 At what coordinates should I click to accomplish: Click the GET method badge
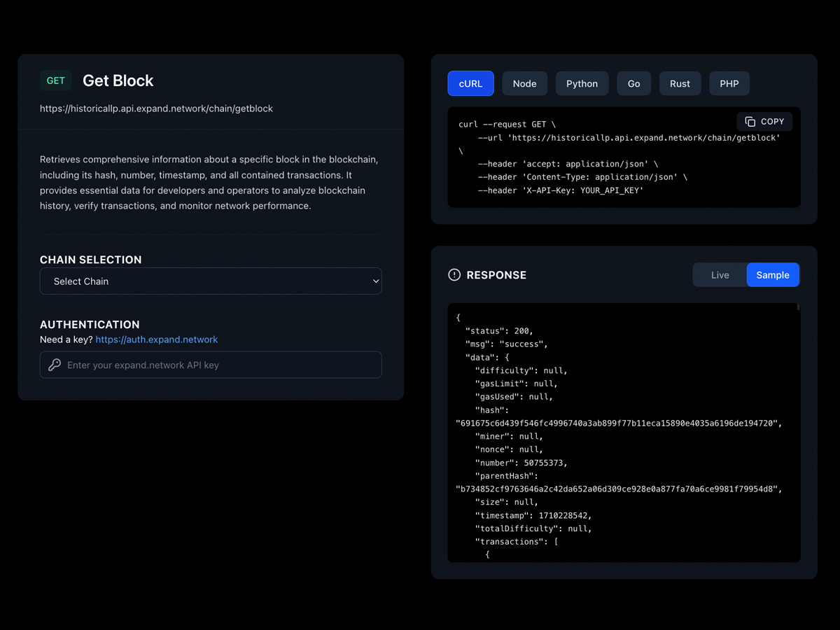(x=56, y=80)
